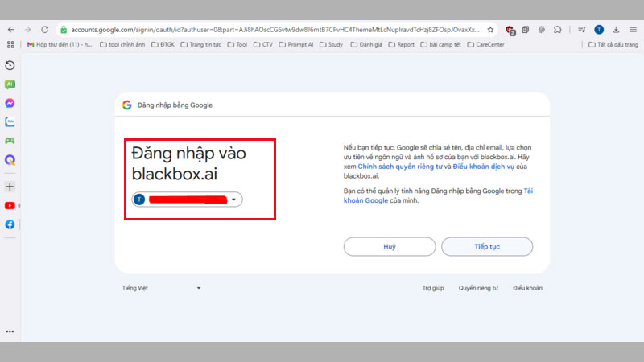Open the Tài khoản Google link
Screen dimensions: 644x362
click(438, 195)
